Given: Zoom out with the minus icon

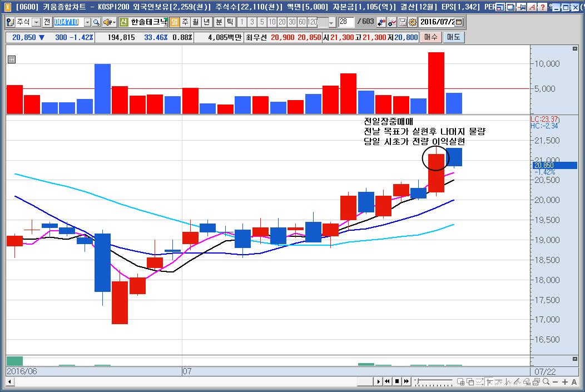Looking at the screenshot, I should pyautogui.click(x=555, y=382).
